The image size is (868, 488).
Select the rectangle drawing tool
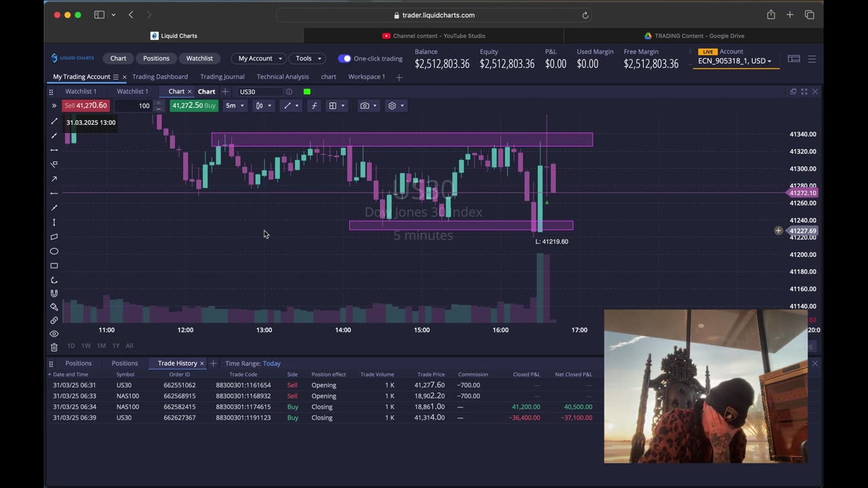pyautogui.click(x=54, y=266)
